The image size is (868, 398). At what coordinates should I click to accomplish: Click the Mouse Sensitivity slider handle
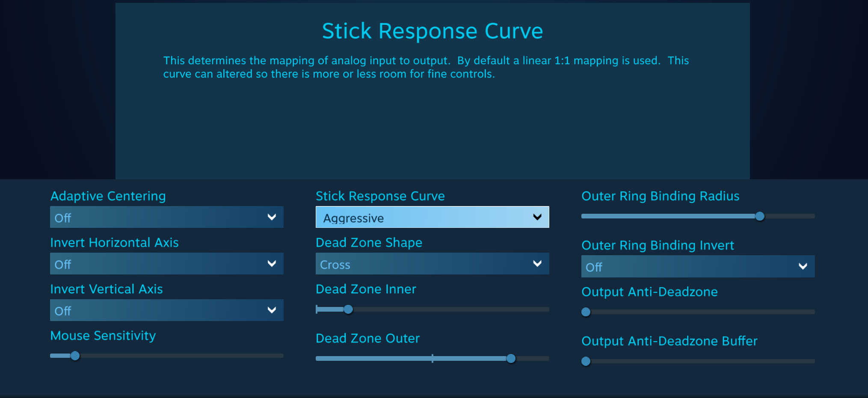click(x=75, y=356)
